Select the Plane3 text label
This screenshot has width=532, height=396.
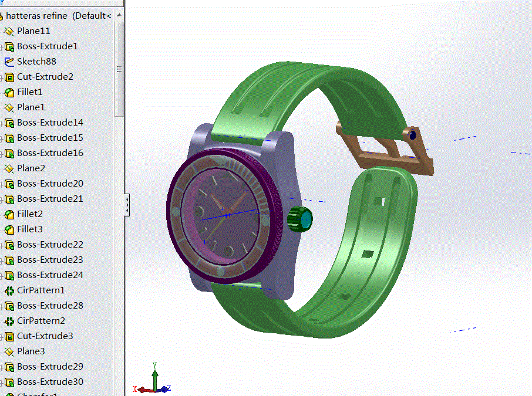pos(31,351)
